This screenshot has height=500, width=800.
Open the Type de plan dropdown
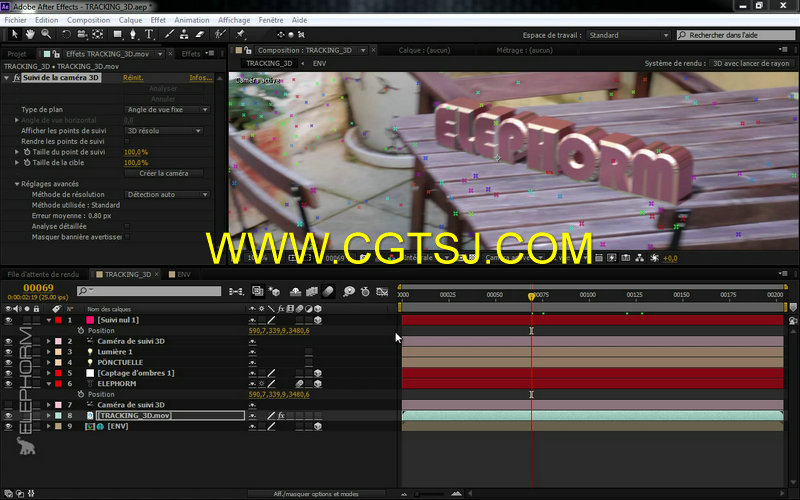[x=167, y=110]
